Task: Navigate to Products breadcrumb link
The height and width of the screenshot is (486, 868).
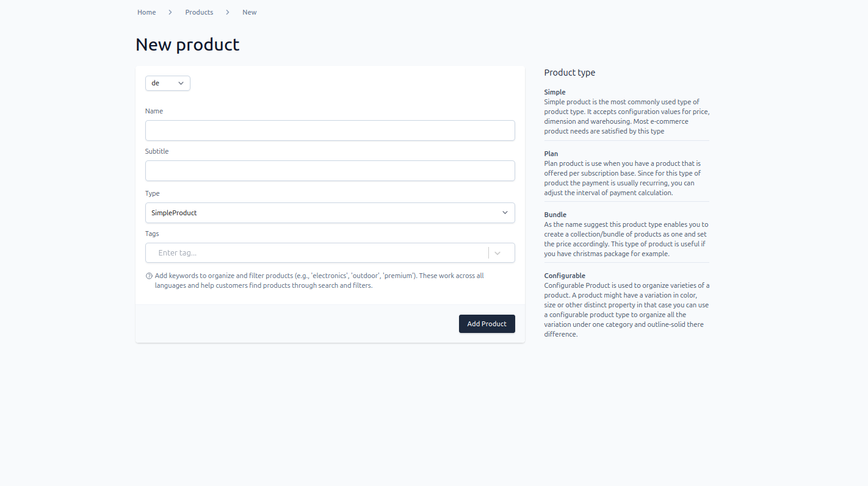Action: coord(199,12)
